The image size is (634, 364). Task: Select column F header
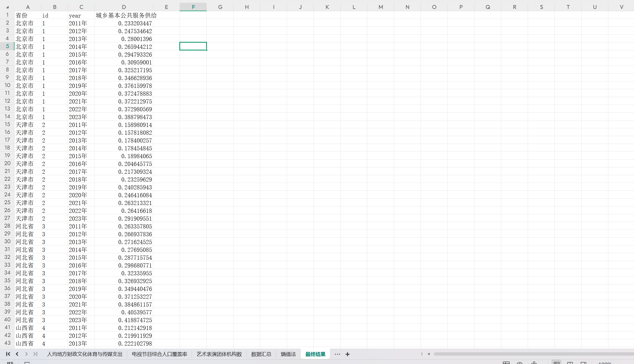[x=193, y=7]
